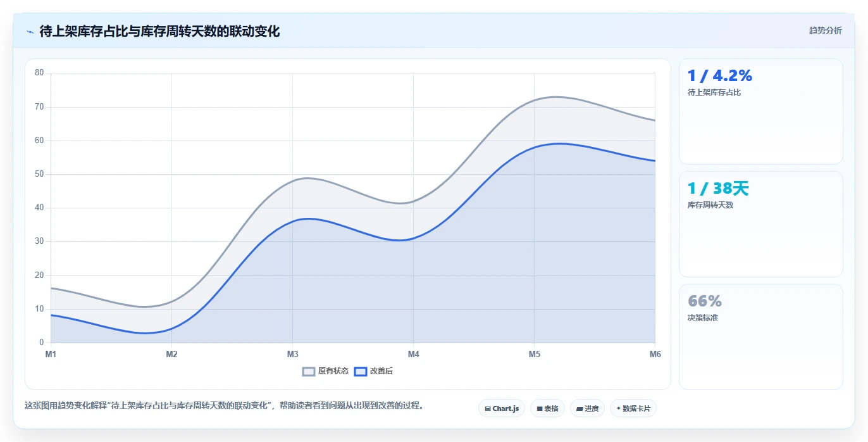Open the 66% 决策标准 card
Image resolution: width=868 pixels, height=442 pixels.
point(760,337)
